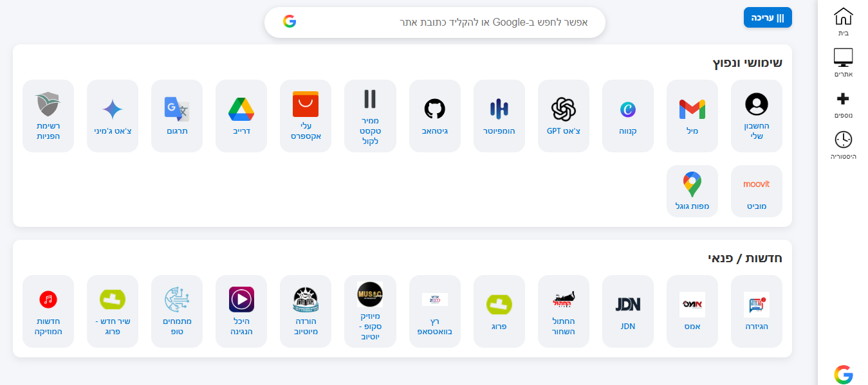The width and height of the screenshot is (868, 385).
Task: Open the Google Maps (מפות גוגל) shortcut
Action: click(x=692, y=191)
